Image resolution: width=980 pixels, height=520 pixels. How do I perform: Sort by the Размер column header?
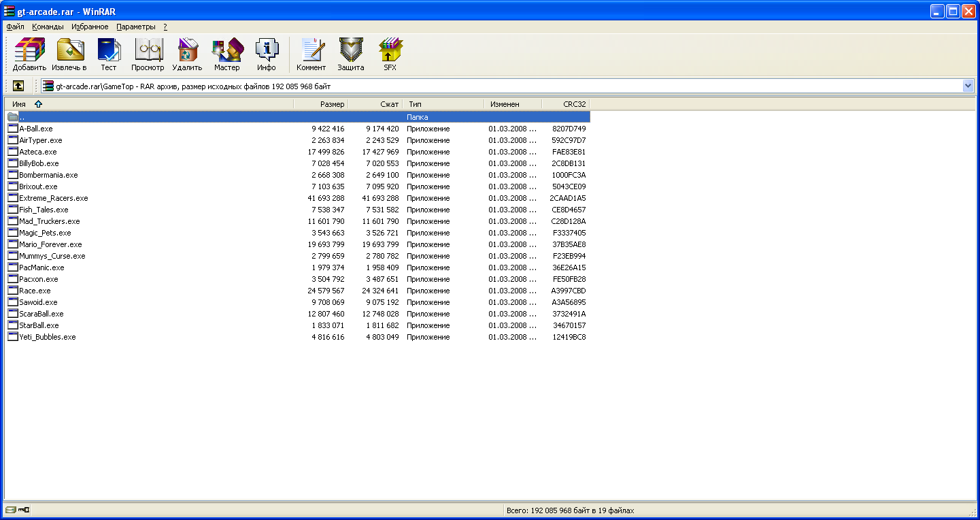[x=320, y=104]
